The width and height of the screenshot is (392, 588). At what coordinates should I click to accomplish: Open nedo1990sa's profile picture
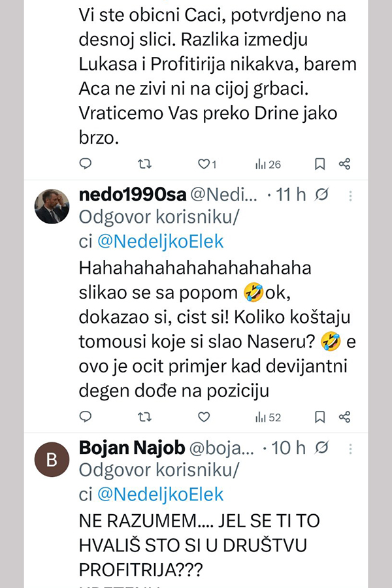[52, 206]
